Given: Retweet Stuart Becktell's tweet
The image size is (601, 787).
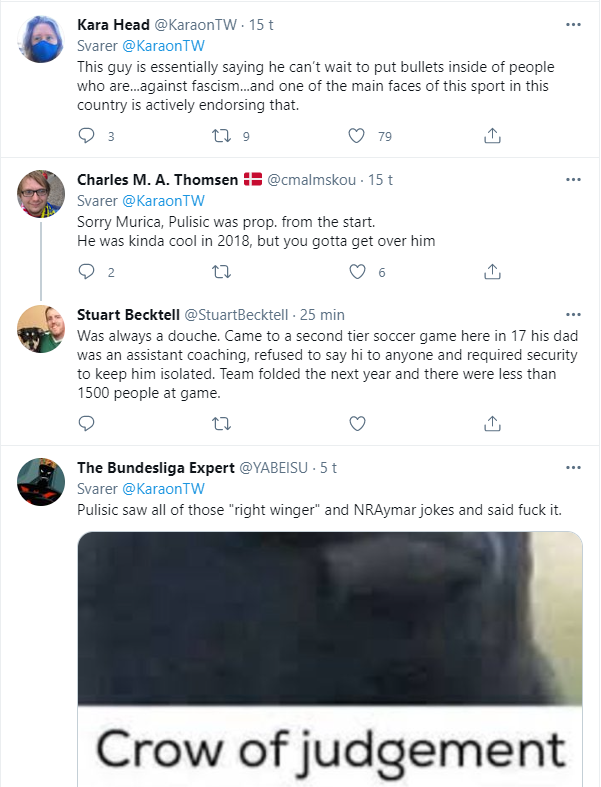Looking at the screenshot, I should (222, 424).
